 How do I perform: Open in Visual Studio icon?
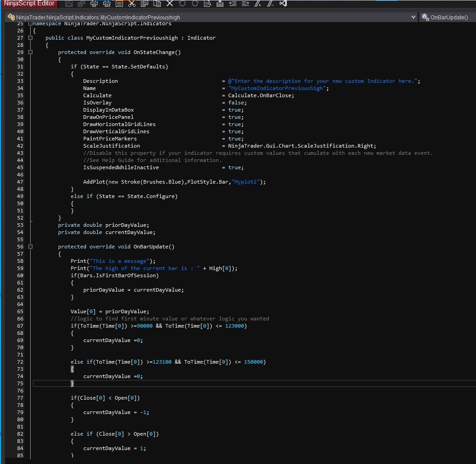(x=283, y=4)
